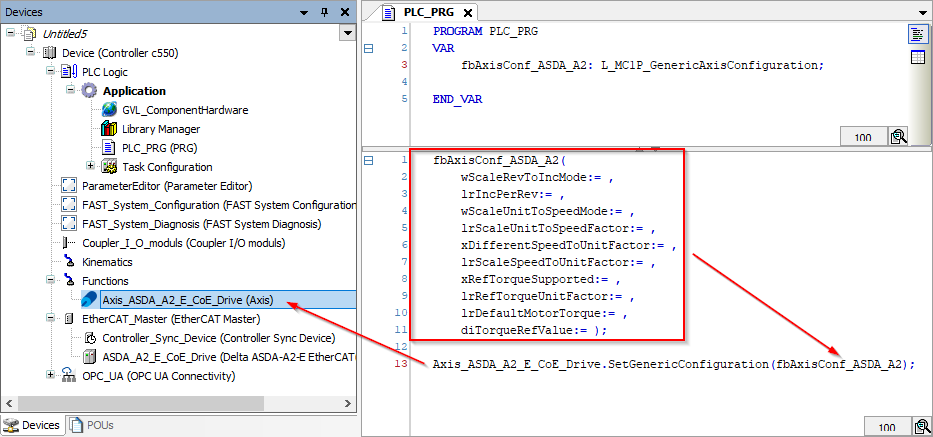
Task: Collapse the PLC Logic node
Action: [51, 72]
